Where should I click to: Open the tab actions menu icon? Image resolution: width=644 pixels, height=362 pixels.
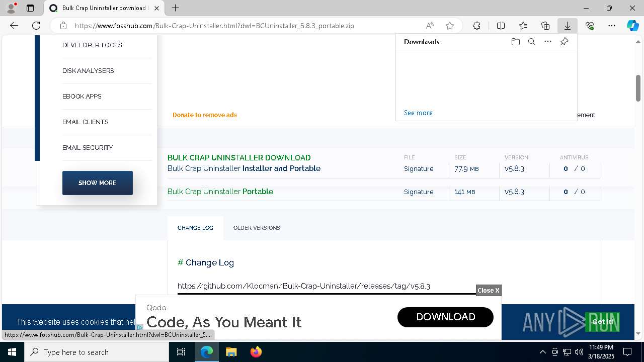(x=30, y=8)
